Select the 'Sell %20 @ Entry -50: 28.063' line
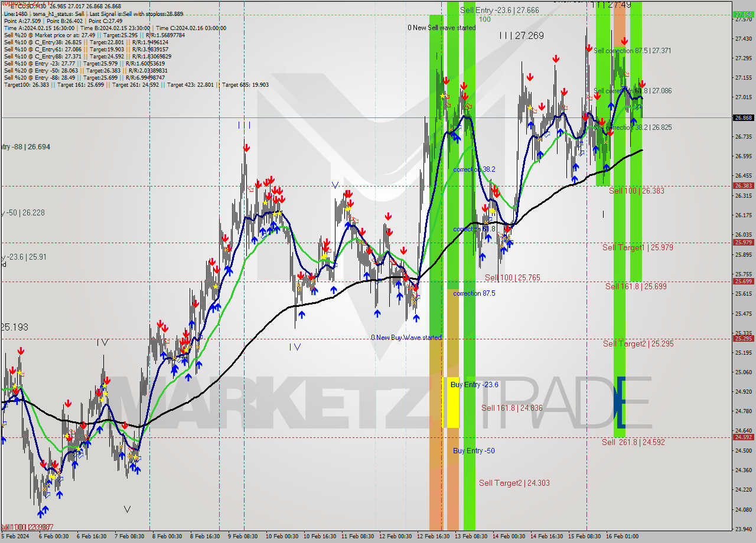The height and width of the screenshot is (543, 756). click(84, 71)
